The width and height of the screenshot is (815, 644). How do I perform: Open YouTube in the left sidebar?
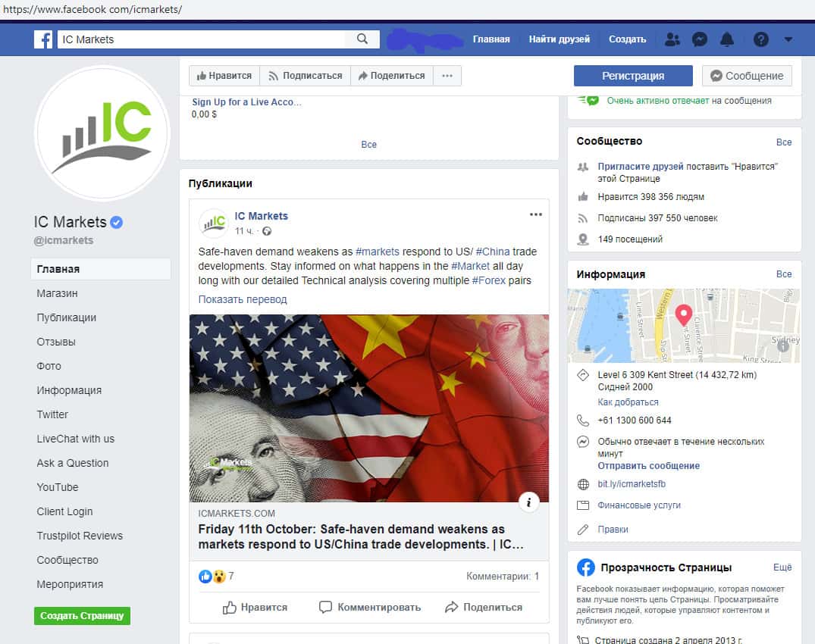[x=58, y=487]
